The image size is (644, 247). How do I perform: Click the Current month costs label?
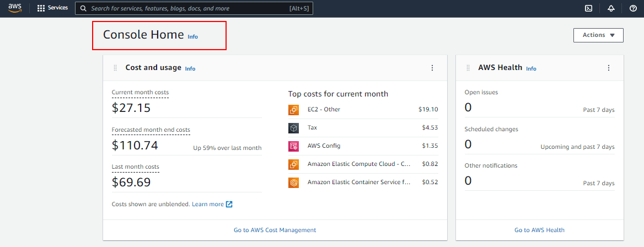tap(140, 93)
